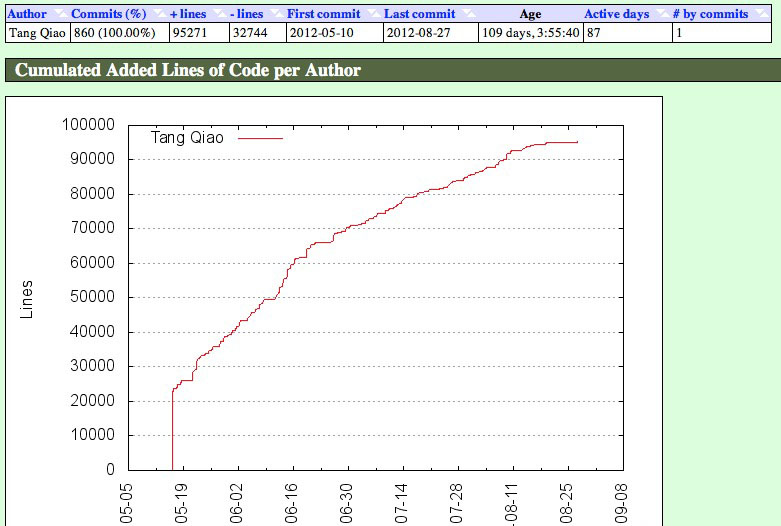The height and width of the screenshot is (526, 781).
Task: Click the sort arrow beside Active days
Action: click(660, 14)
